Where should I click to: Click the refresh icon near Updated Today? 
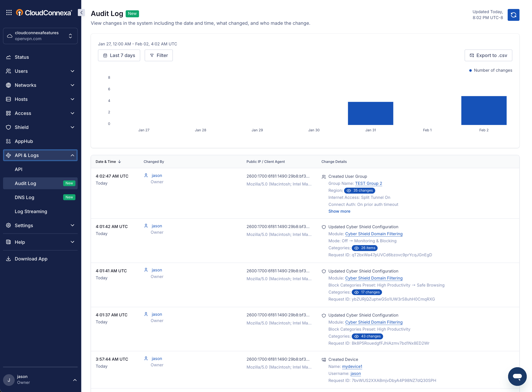click(x=513, y=15)
